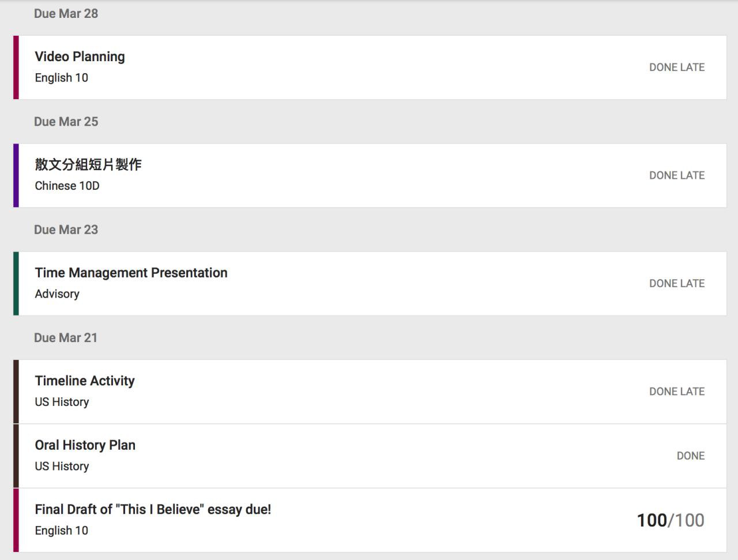Click the purple color bar beside Chinese 10D
This screenshot has width=738, height=560.
point(16,175)
